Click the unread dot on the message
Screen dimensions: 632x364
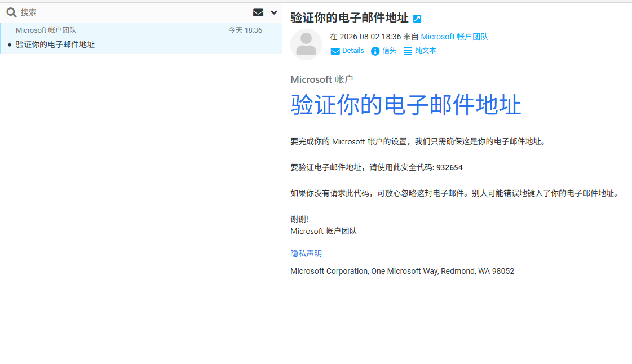[x=10, y=45]
